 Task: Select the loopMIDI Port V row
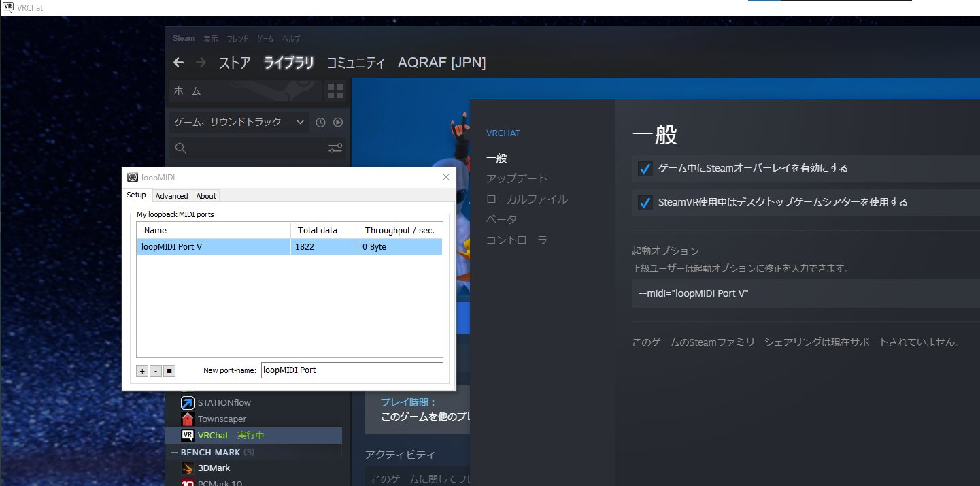tap(290, 246)
